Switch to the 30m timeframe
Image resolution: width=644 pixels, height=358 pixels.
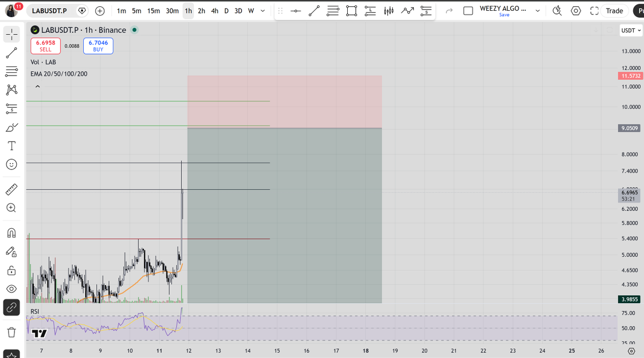pyautogui.click(x=172, y=11)
